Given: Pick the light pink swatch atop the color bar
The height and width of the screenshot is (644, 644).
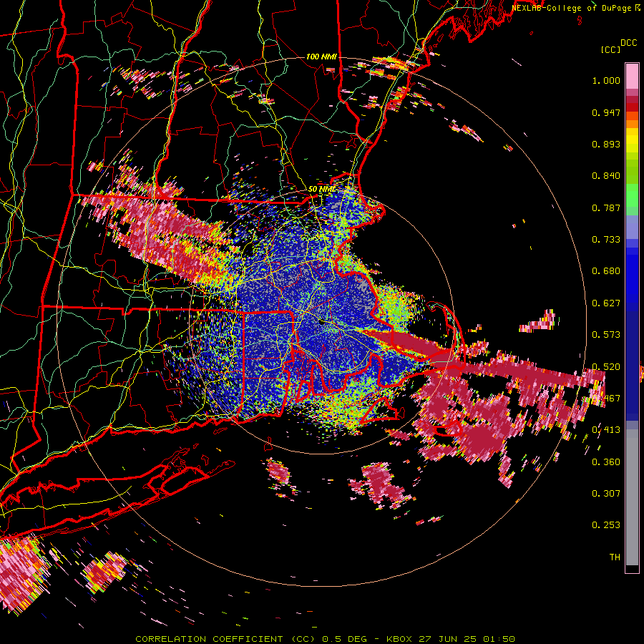Looking at the screenshot, I should click(632, 76).
